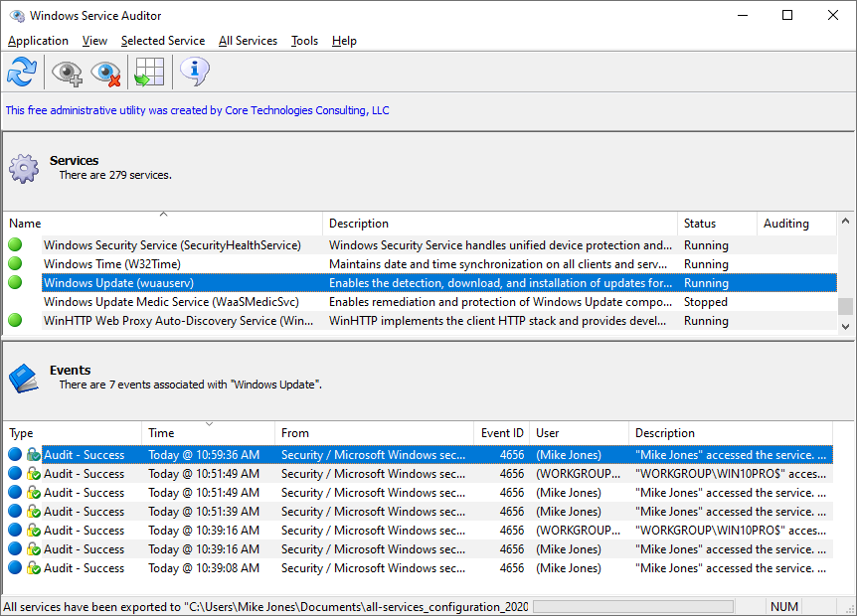Click the services list scrollbar thumb
The height and width of the screenshot is (616, 857).
coord(845,306)
